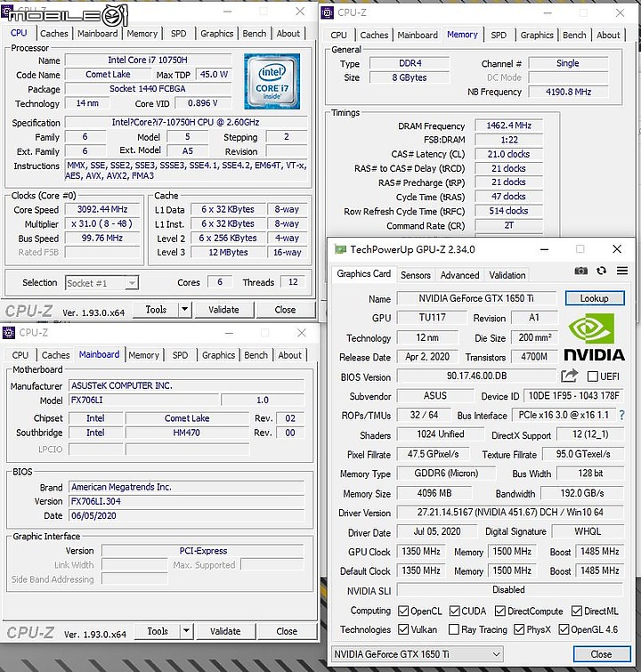Toggle the Vulkan checkbox
Image resolution: width=641 pixels, height=672 pixels.
coord(403,629)
